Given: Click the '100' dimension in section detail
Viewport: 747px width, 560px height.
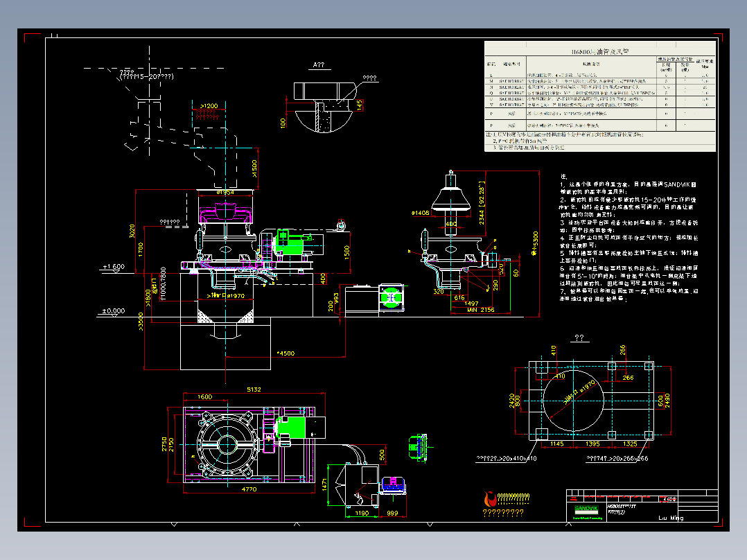Looking at the screenshot, I should point(283,123).
